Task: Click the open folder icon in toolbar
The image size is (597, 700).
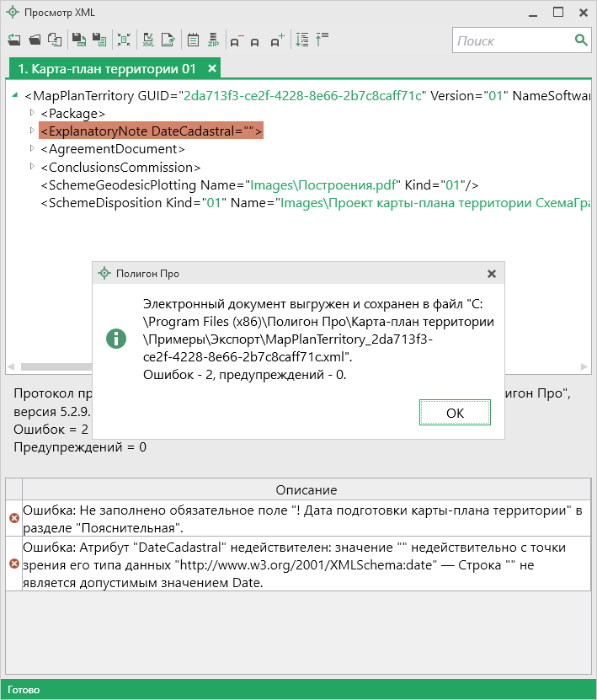Action: pos(35,40)
